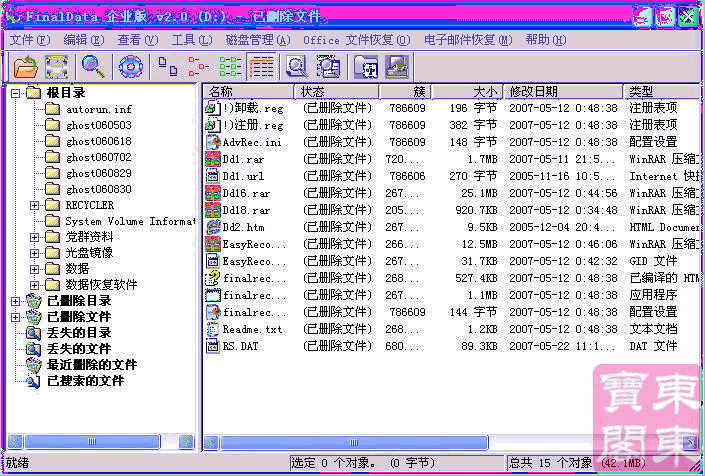The height and width of the screenshot is (476, 705).
Task: Switch to list view icon
Action: [230, 67]
